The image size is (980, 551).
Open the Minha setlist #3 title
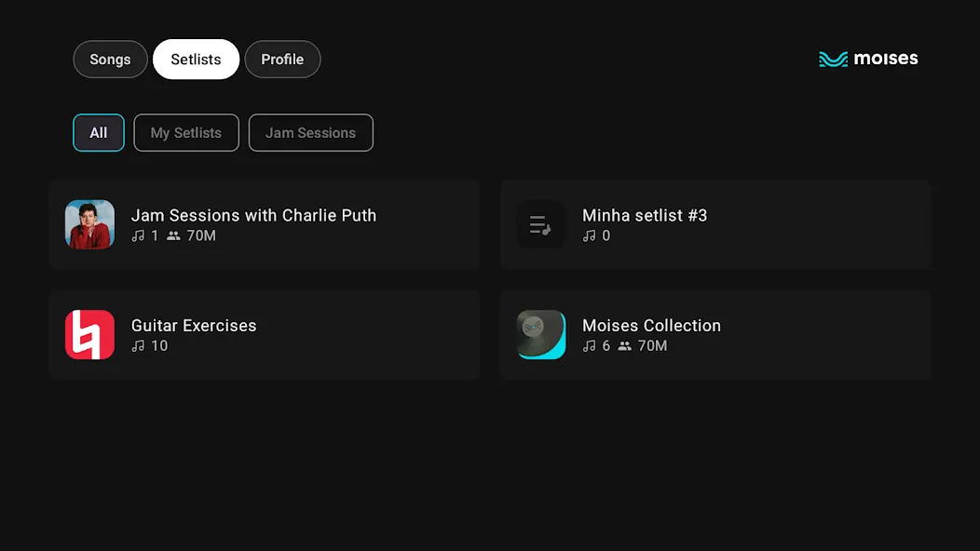coord(645,215)
